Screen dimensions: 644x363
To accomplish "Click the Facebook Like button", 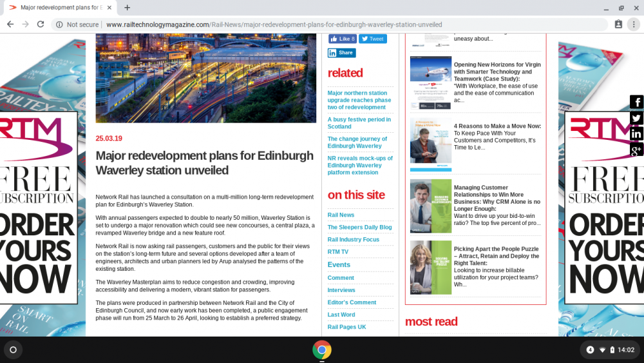I will coord(342,39).
